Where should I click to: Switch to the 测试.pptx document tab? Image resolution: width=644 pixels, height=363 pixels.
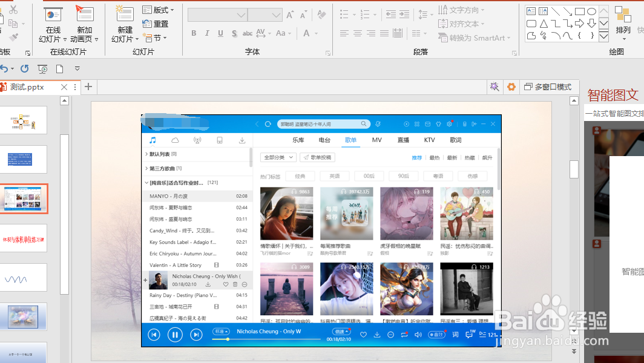pos(27,87)
